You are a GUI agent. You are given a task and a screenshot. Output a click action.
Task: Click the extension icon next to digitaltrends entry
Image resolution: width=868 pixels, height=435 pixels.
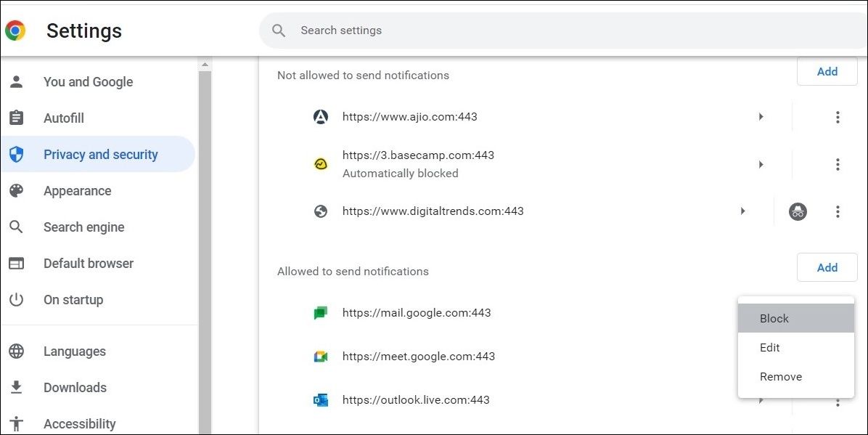point(798,211)
